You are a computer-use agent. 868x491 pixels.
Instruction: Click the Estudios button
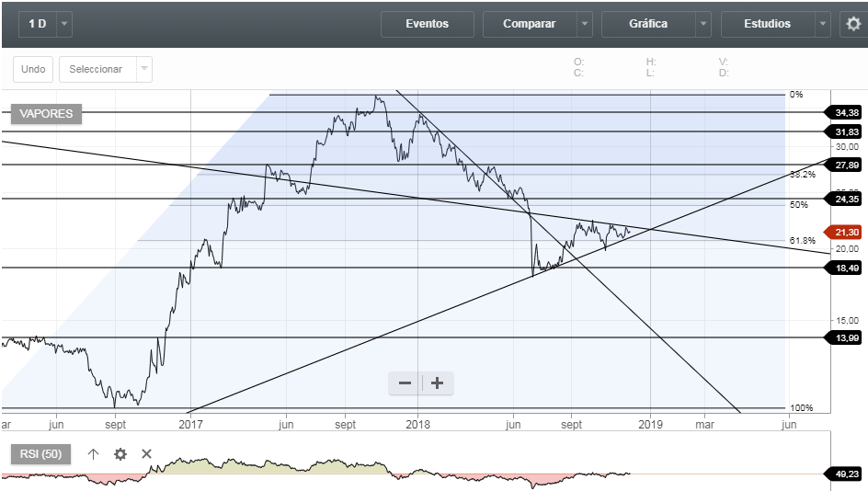767,24
